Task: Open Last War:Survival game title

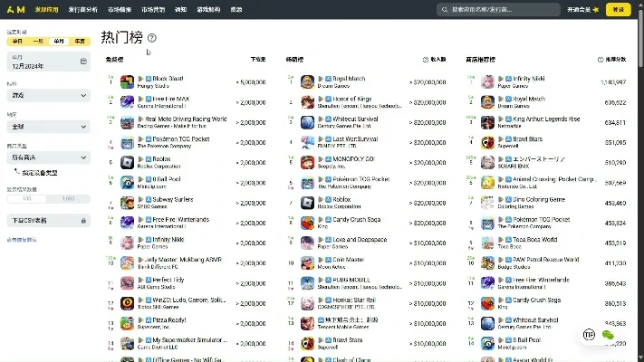Action: point(355,139)
